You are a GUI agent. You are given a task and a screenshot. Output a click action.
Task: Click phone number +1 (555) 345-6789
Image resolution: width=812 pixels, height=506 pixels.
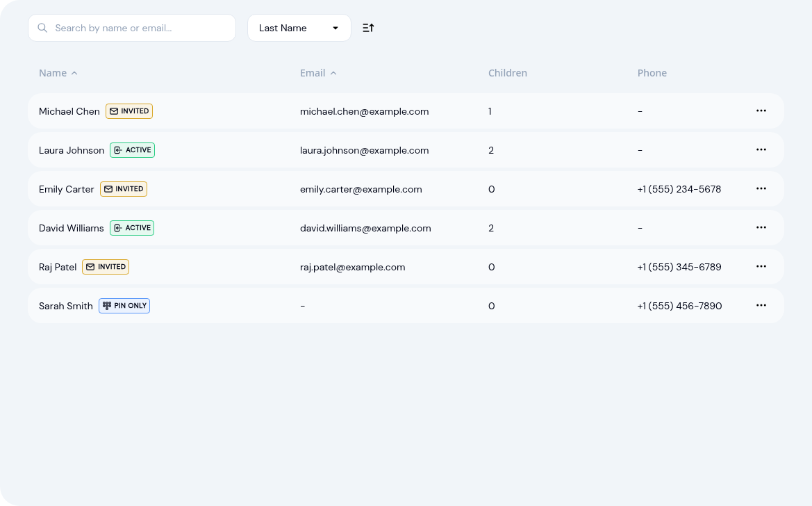[679, 267]
